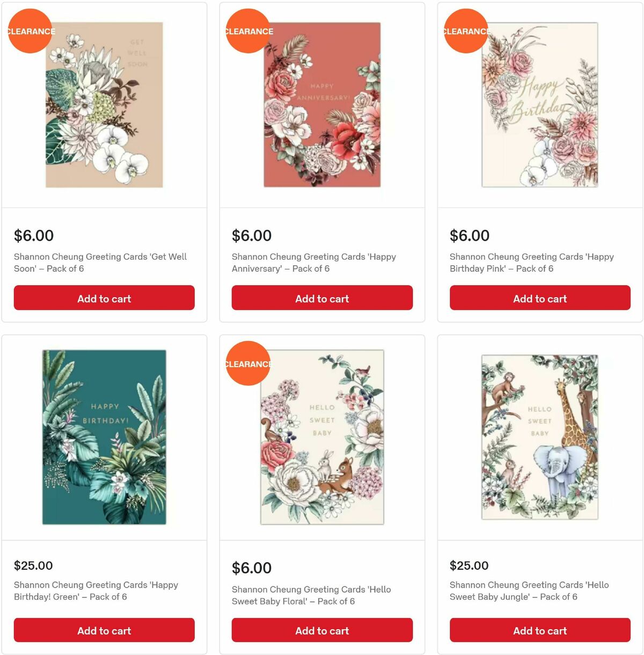Open the Get Well Soon product title link

point(100,263)
